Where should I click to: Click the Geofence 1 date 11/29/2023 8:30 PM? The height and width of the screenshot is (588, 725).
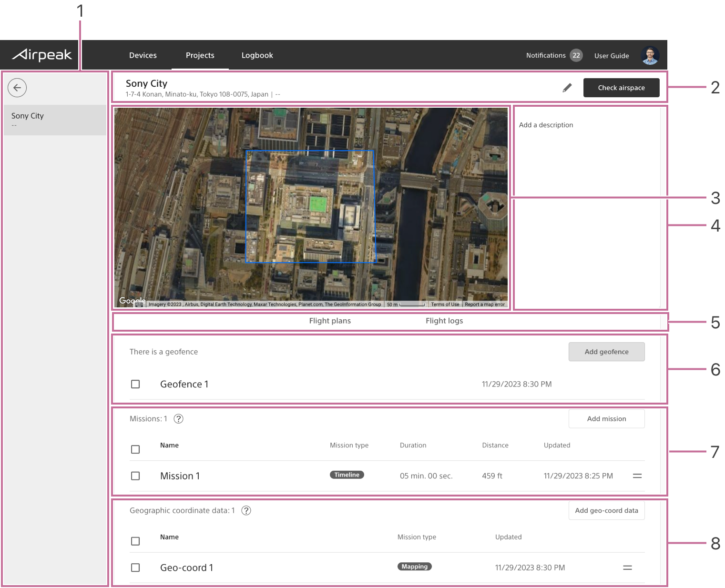coord(517,384)
